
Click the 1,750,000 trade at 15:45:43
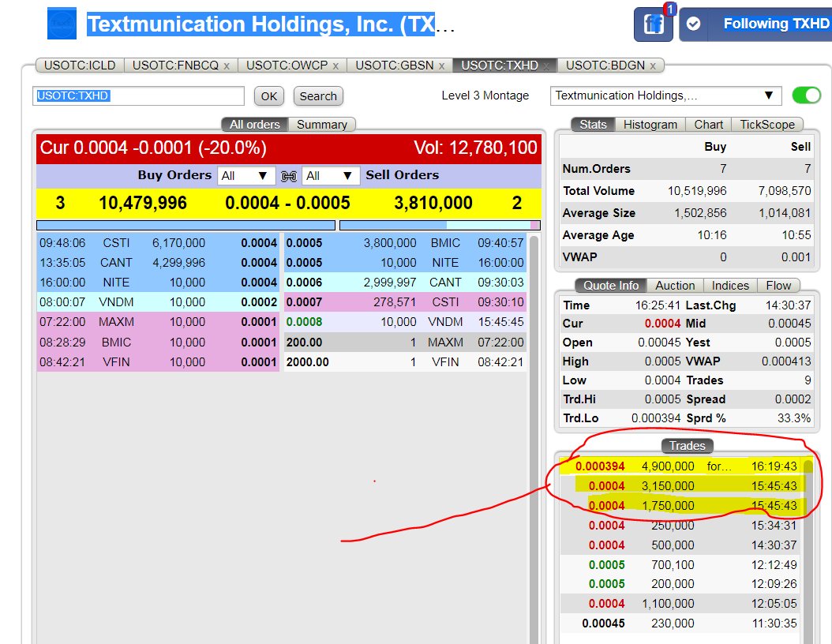pyautogui.click(x=682, y=506)
